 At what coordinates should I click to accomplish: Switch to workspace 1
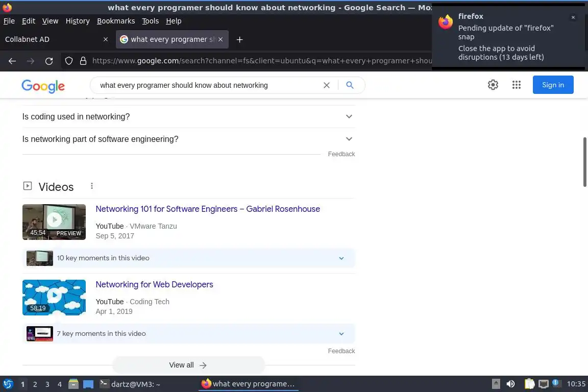[22, 384]
